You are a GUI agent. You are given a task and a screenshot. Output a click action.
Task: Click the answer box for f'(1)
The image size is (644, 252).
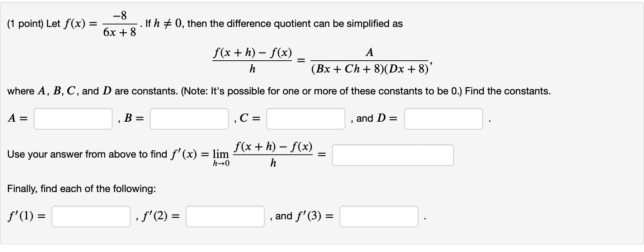pos(91,216)
